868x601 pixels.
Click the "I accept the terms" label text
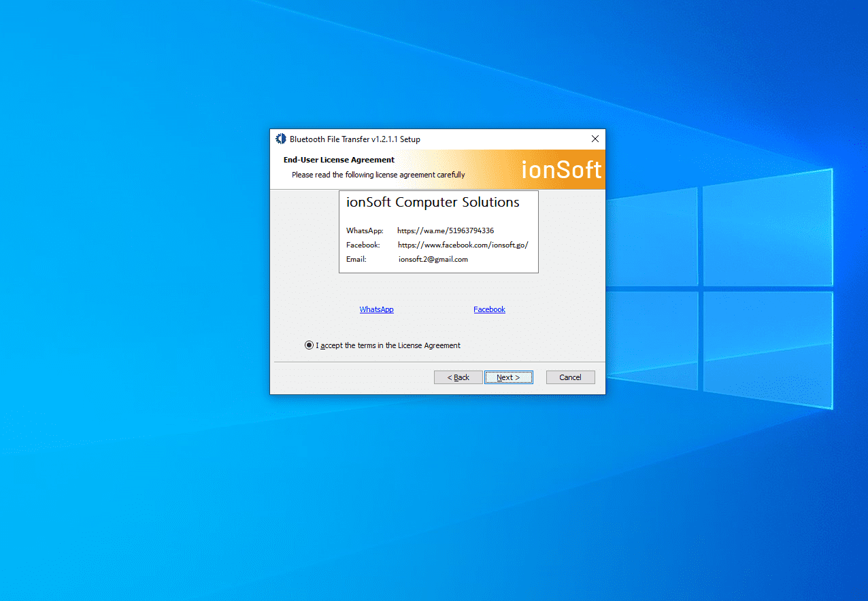(388, 345)
